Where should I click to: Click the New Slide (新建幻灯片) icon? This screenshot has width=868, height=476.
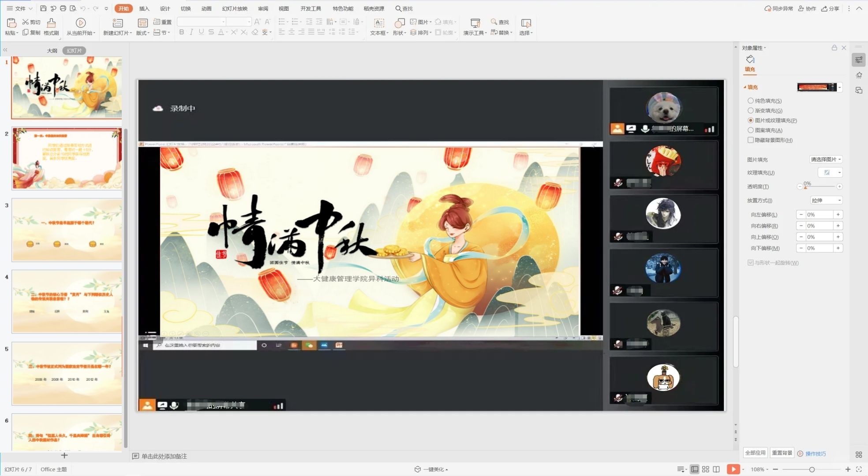pyautogui.click(x=117, y=23)
